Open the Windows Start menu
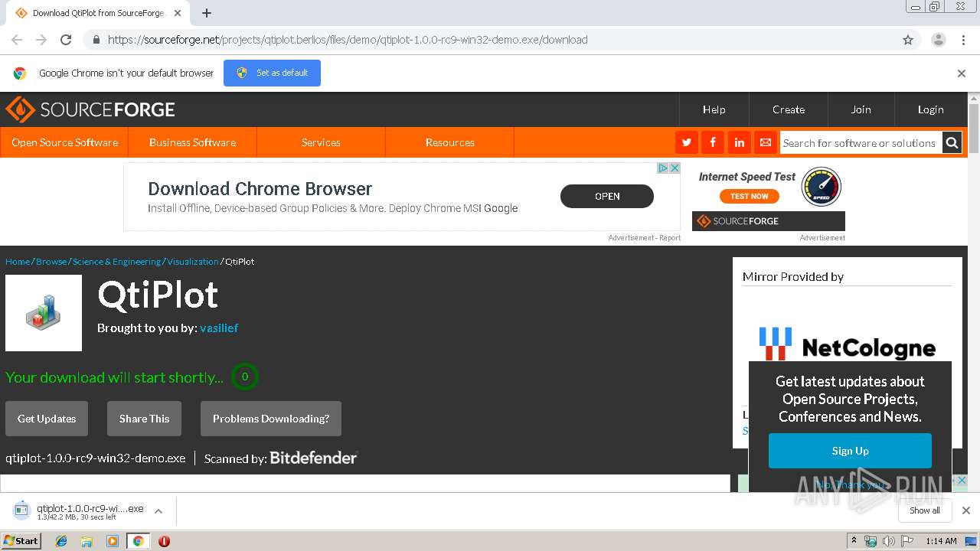The image size is (980, 551). pos(21,541)
